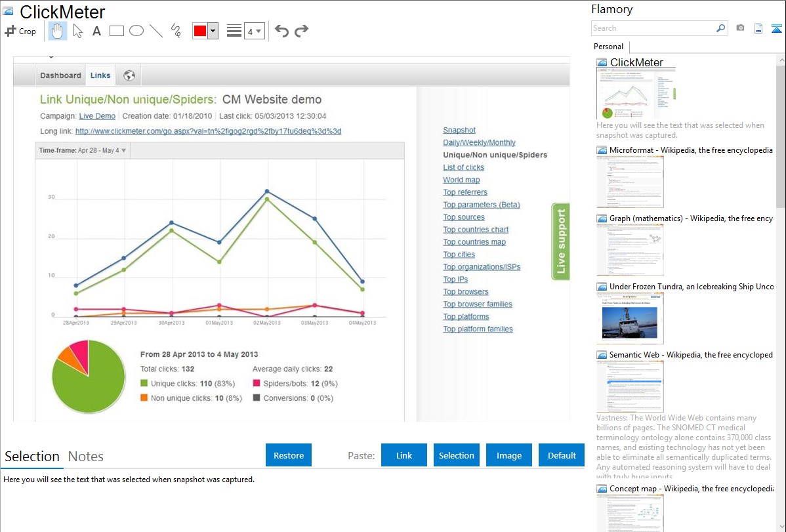Select the ellipse drawing tool
This screenshot has width=786, height=532.
pos(136,31)
